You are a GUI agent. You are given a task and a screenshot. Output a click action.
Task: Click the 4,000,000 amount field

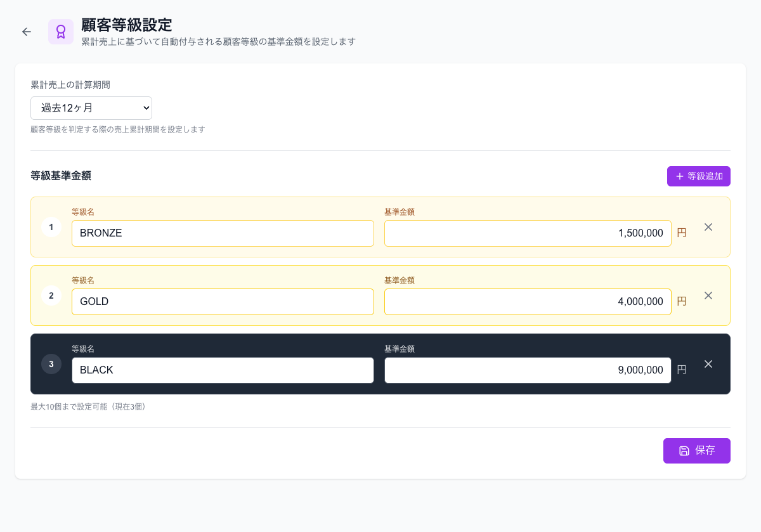tap(528, 302)
